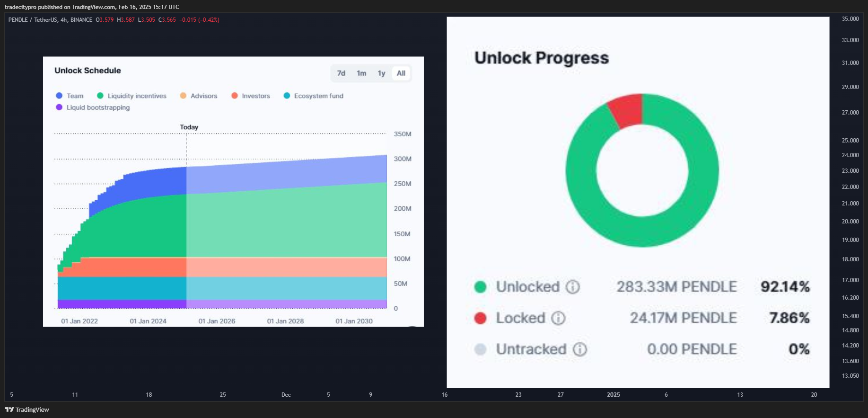Screen dimensions: 868x418
Task: Click the grey dot beside Untracked
Action: (x=480, y=349)
